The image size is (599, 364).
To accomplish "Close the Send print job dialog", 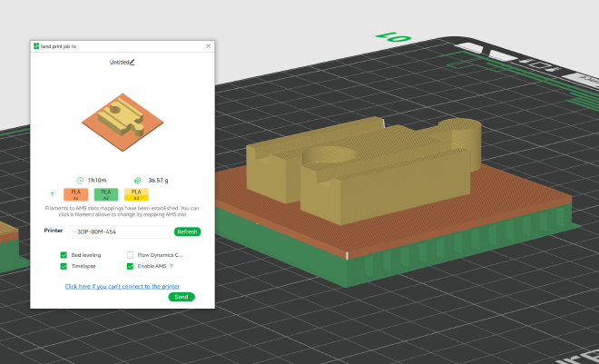I will [208, 45].
